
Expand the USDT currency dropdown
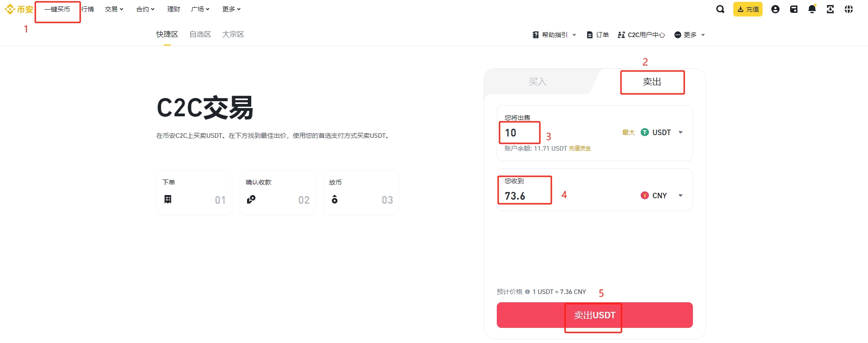[681, 132]
